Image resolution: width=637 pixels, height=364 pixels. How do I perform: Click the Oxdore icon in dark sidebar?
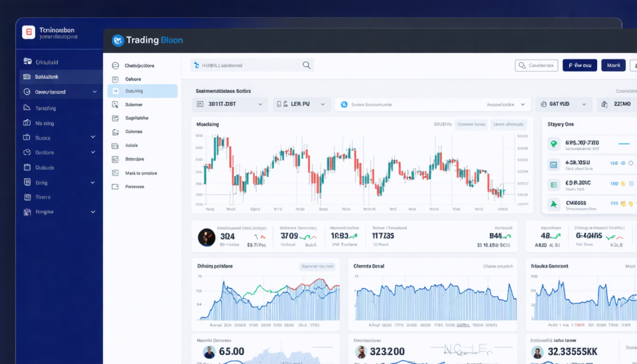tap(27, 152)
